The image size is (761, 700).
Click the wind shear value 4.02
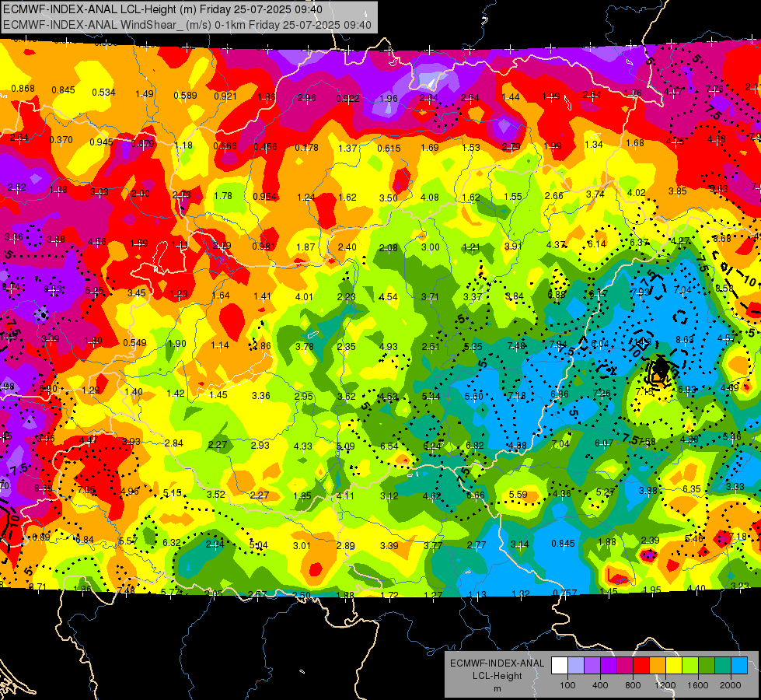click(x=637, y=192)
